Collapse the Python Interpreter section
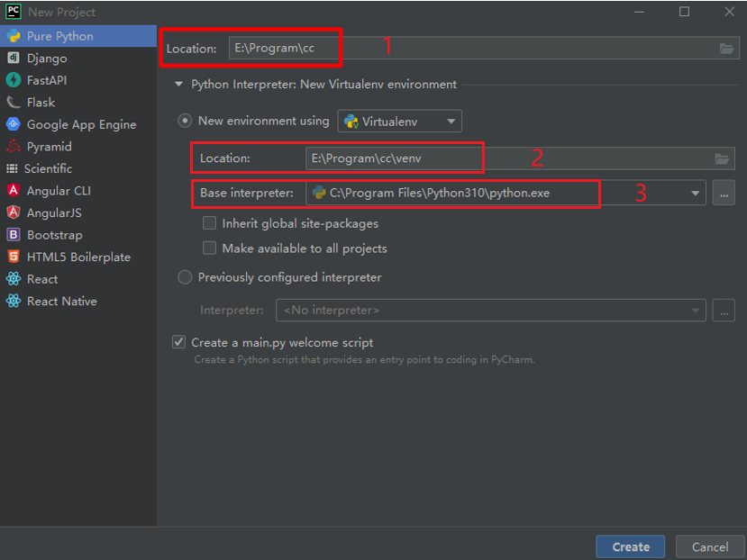This screenshot has height=560, width=747. point(178,85)
